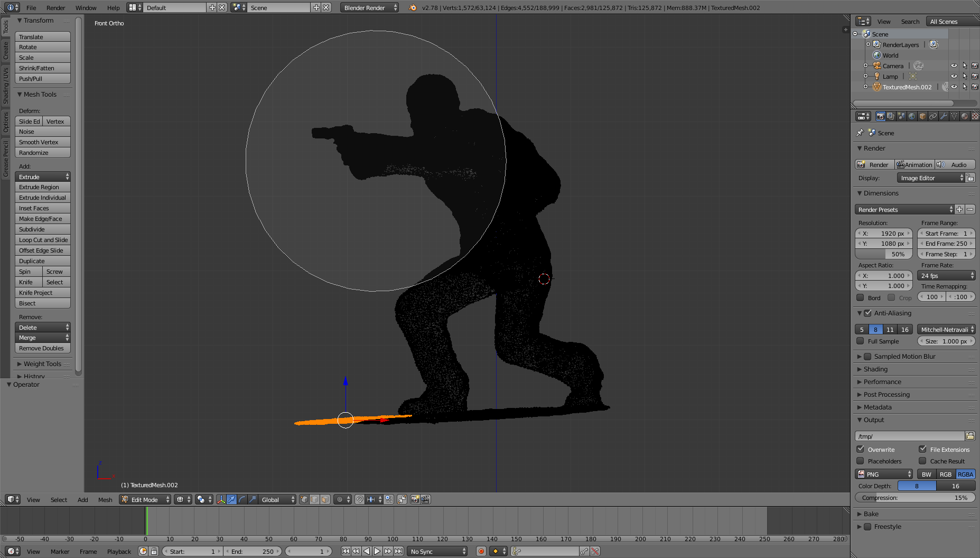Open the Global orientation dropdown
980x558 pixels.
pos(277,499)
